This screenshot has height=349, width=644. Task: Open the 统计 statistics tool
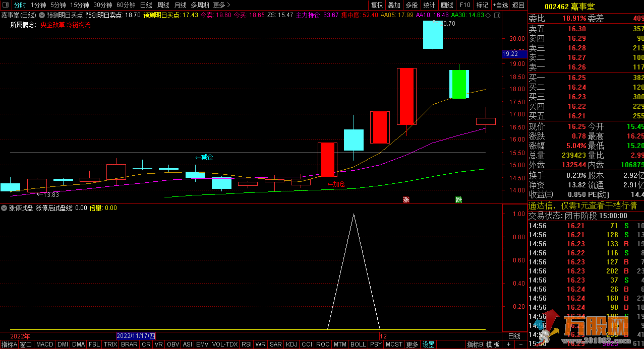pos(430,5)
